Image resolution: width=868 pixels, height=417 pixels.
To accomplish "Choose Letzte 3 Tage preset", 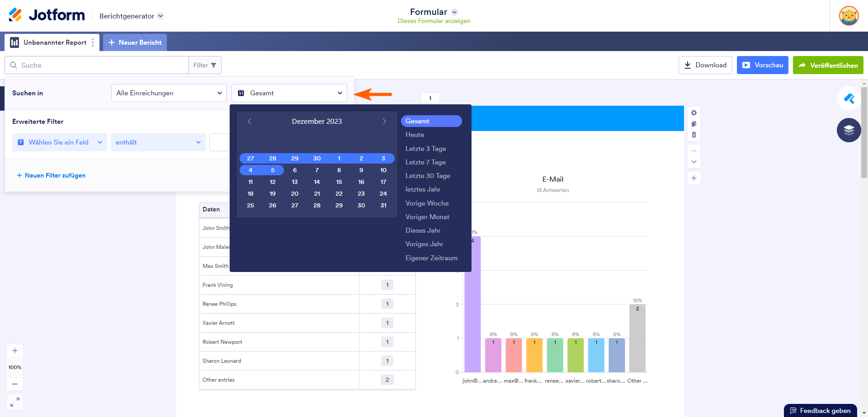I will pyautogui.click(x=425, y=149).
